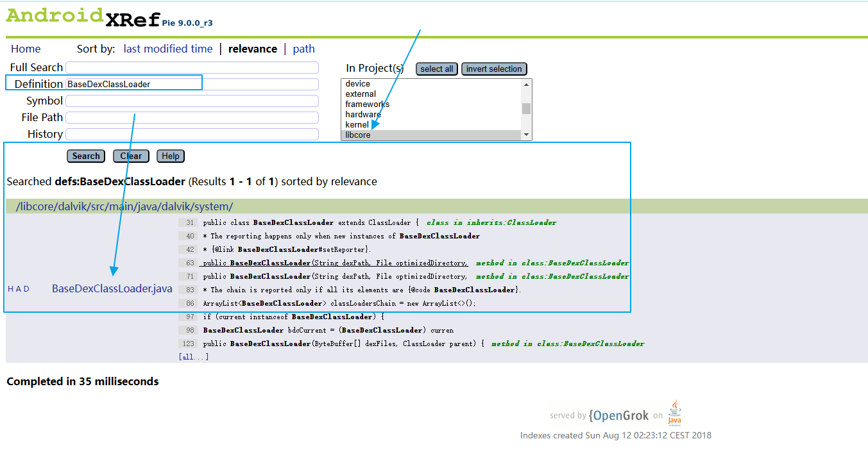This screenshot has width=868, height=473.
Task: Click the invert selection button
Action: click(x=494, y=69)
